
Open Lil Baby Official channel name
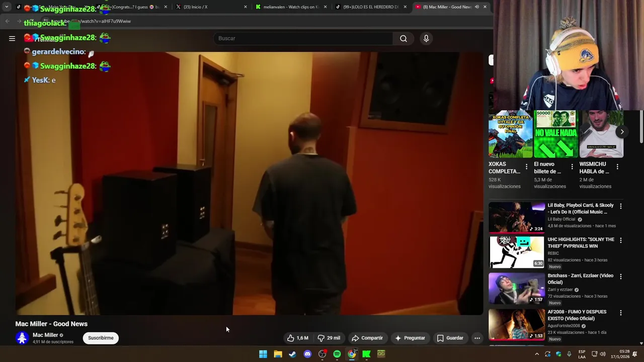(561, 219)
